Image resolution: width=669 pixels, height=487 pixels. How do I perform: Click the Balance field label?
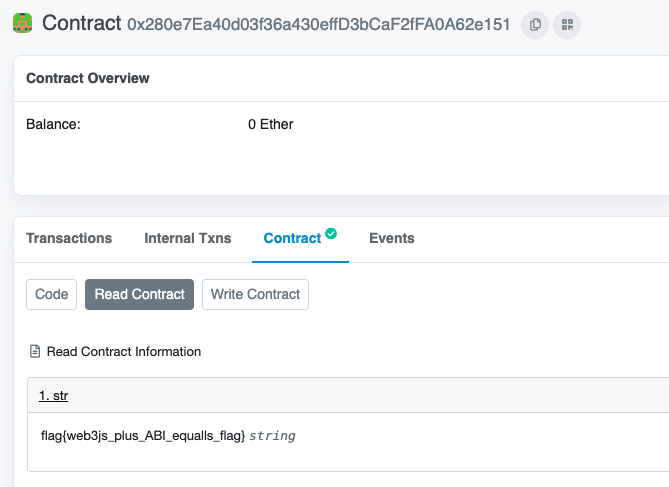coord(53,125)
